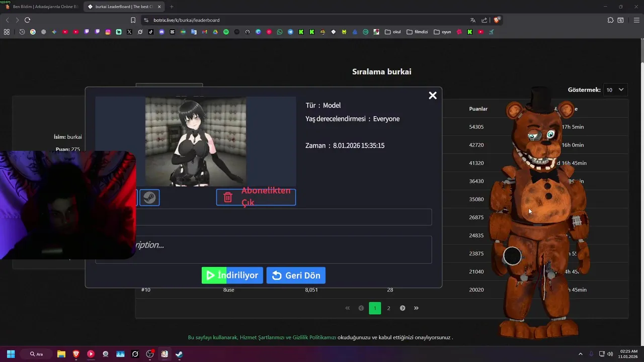The image size is (644, 362).
Task: Click the translate page icon
Action: tap(472, 20)
